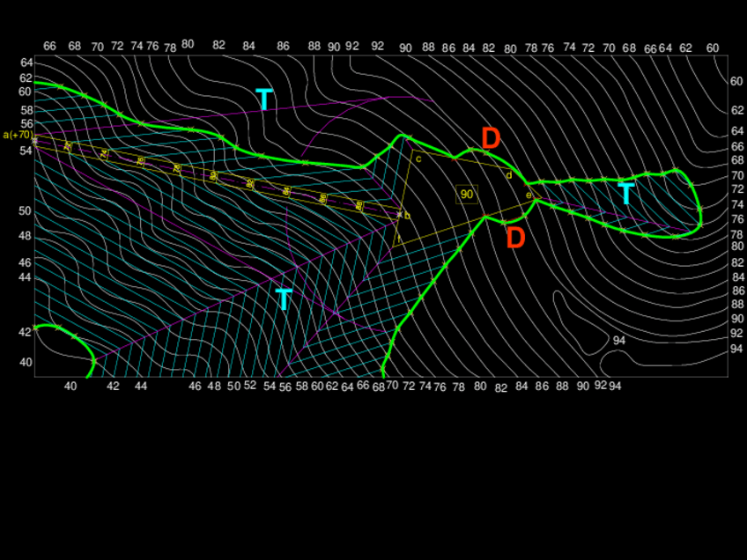Viewport: 747px width, 560px height.
Task: Click the cyan T label at top
Action: pyautogui.click(x=264, y=99)
